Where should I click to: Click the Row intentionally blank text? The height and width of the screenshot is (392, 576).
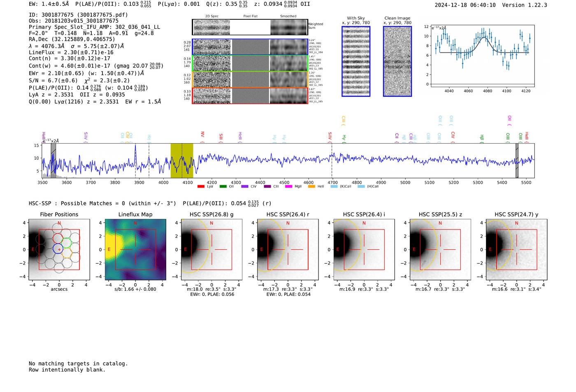tap(67, 370)
